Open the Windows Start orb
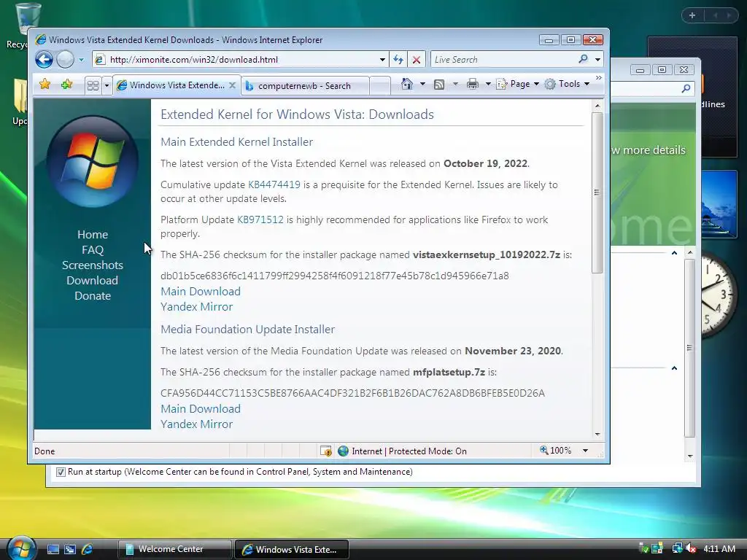Image resolution: width=747 pixels, height=560 pixels. pyautogui.click(x=21, y=548)
